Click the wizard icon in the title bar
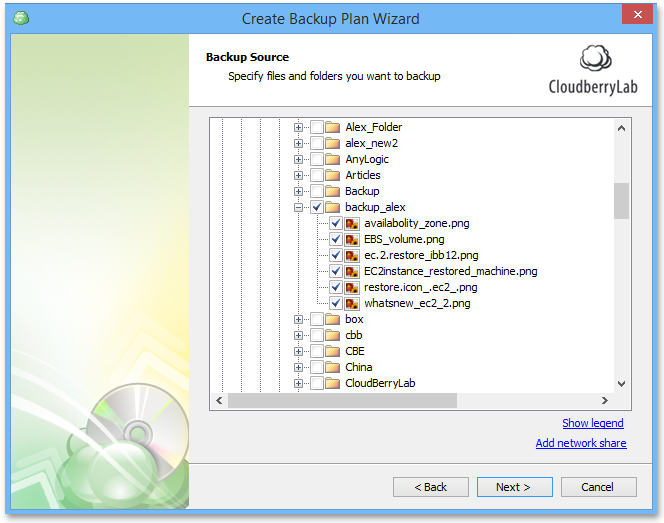The height and width of the screenshot is (523, 664). (x=21, y=18)
